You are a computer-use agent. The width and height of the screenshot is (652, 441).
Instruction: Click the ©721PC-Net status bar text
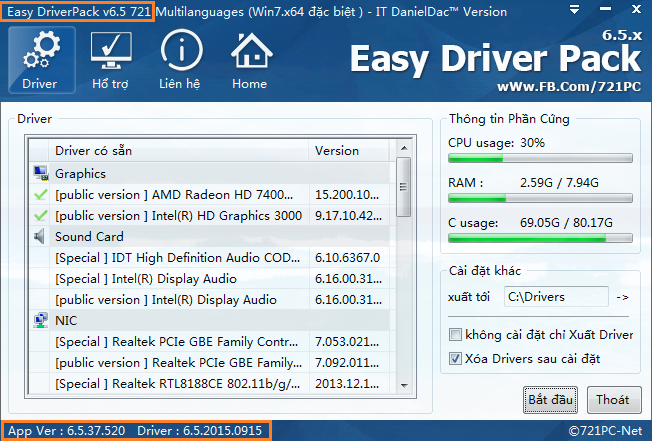pyautogui.click(x=605, y=431)
